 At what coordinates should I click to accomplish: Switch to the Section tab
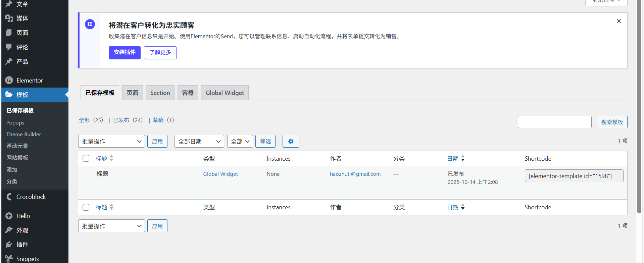[160, 93]
